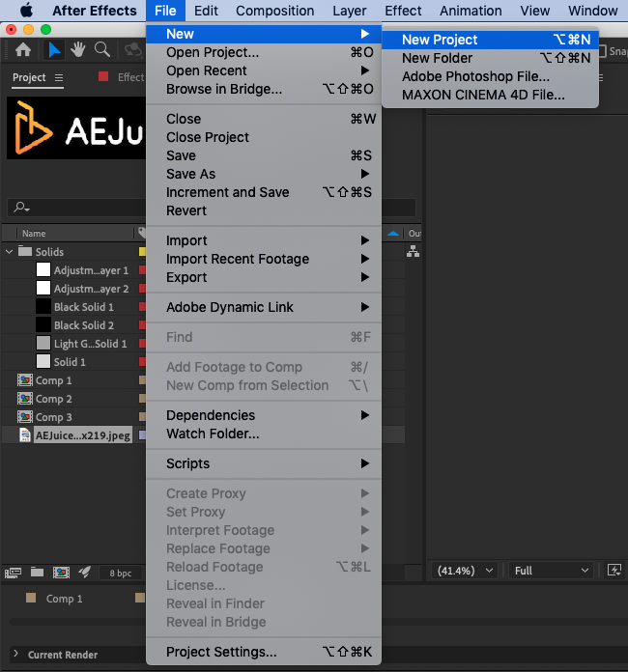The width and height of the screenshot is (628, 672).
Task: Choose MAXON CINEMA 4D File option
Action: [x=490, y=96]
